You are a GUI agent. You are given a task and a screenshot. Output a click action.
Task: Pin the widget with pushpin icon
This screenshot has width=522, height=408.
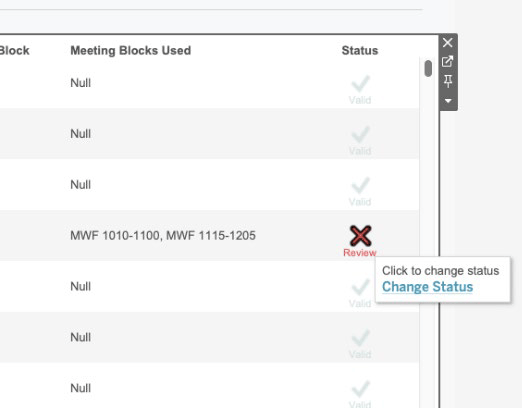448,81
